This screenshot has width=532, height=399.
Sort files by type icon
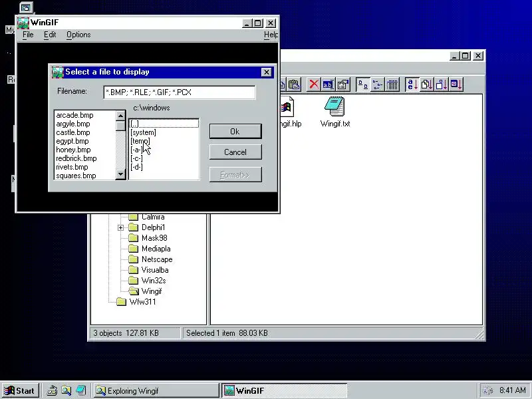coord(426,84)
